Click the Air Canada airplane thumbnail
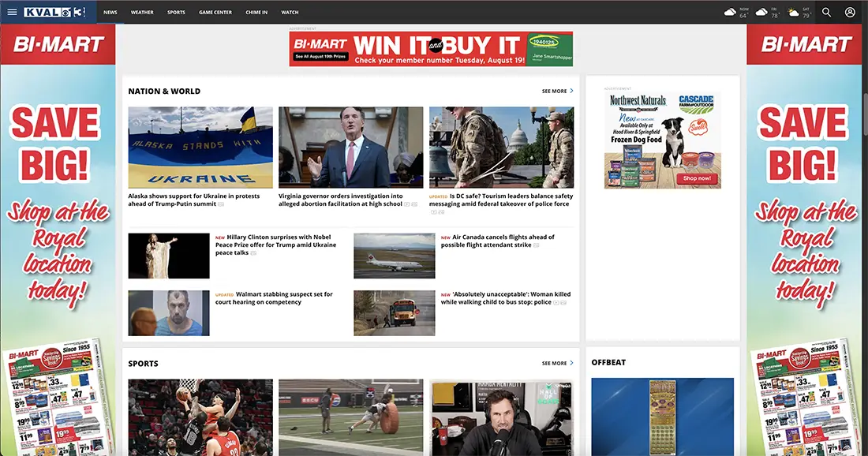Image resolution: width=868 pixels, height=456 pixels. click(x=394, y=256)
